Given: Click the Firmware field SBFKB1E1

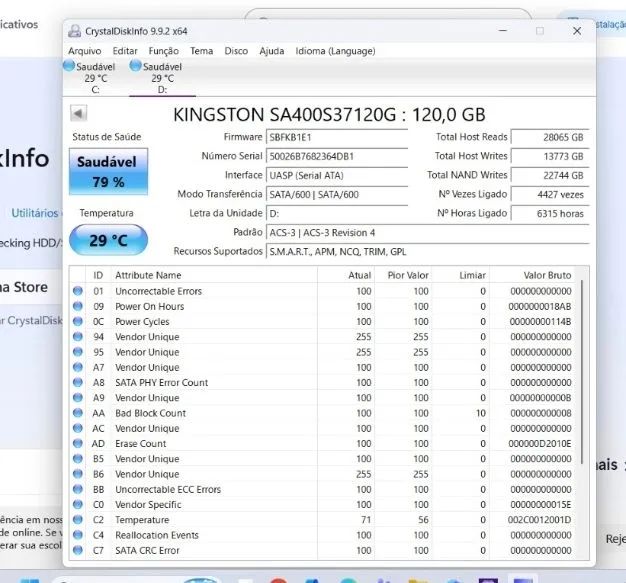Looking at the screenshot, I should [x=337, y=137].
